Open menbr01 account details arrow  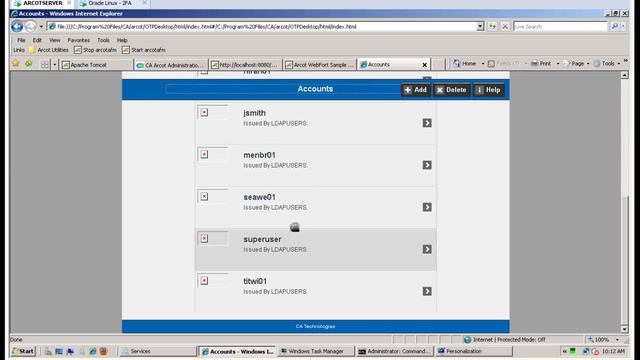click(427, 165)
